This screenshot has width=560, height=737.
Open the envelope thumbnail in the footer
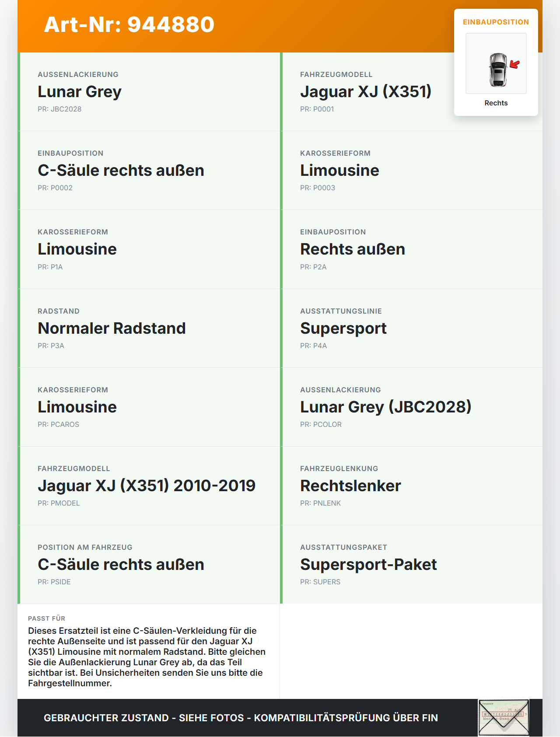(504, 718)
